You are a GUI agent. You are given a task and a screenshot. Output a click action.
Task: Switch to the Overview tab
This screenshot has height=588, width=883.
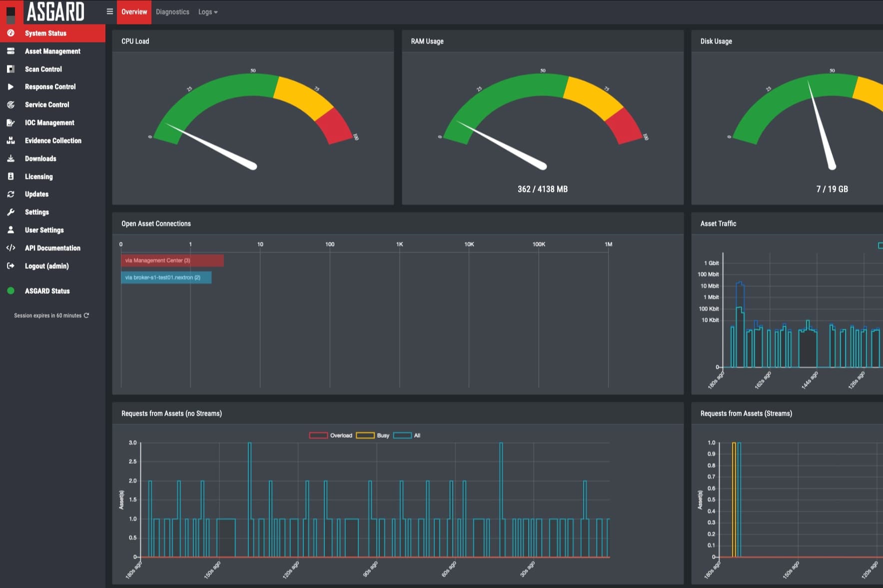(x=134, y=12)
